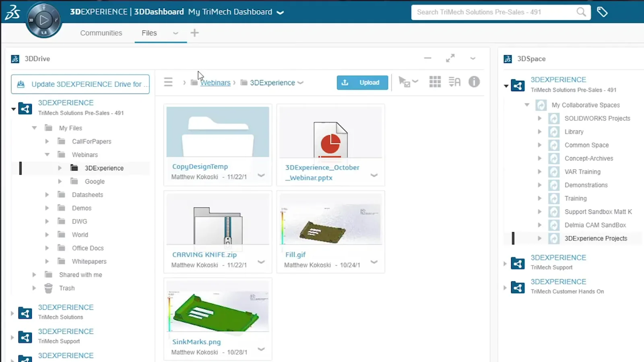The image size is (644, 362).
Task: Open the selection mode dropdown
Action: click(408, 82)
